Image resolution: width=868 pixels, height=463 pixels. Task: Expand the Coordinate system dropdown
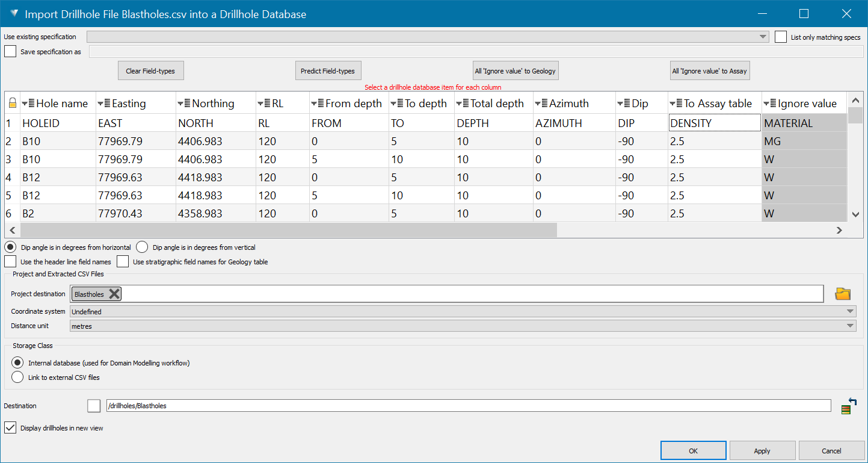pyautogui.click(x=850, y=312)
